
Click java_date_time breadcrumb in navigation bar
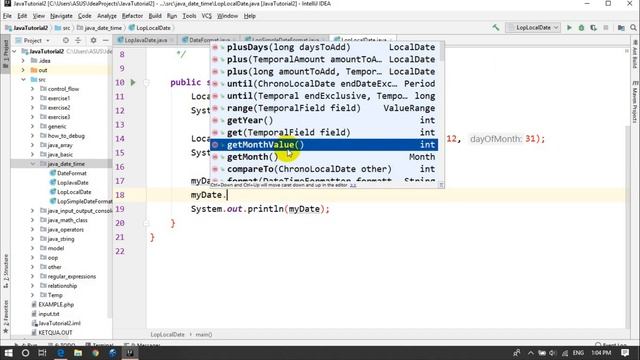[99, 28]
